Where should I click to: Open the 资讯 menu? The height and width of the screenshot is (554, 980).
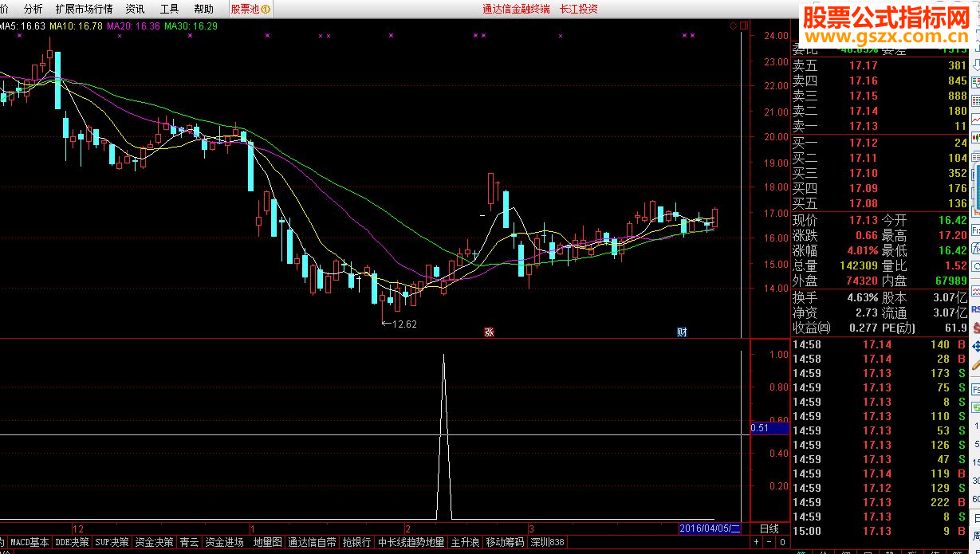coord(135,9)
